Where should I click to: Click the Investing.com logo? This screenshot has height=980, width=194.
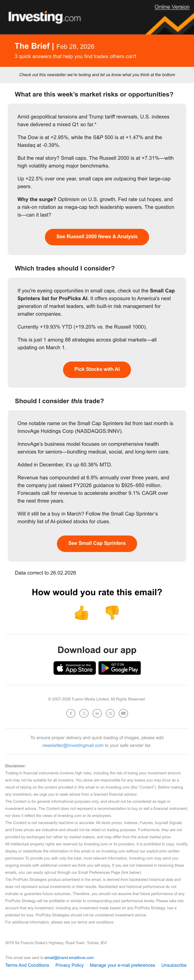click(x=45, y=17)
